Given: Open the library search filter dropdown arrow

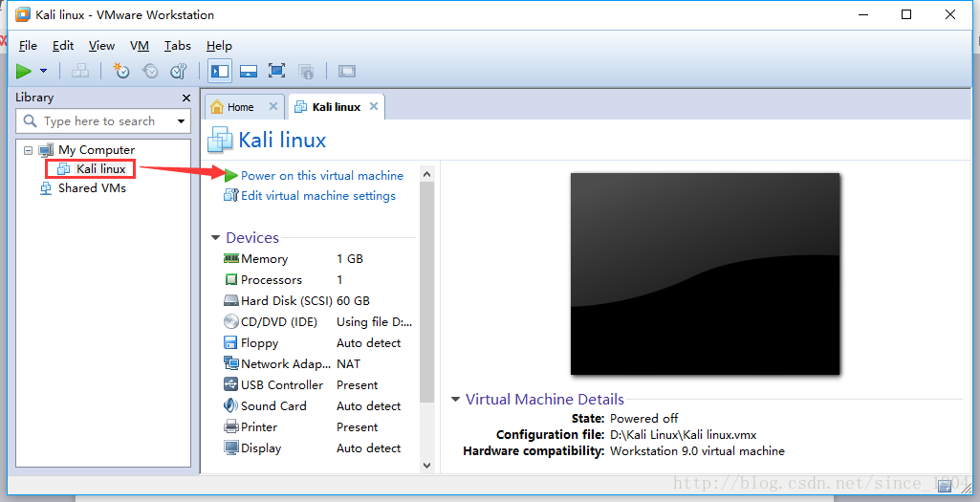Looking at the screenshot, I should coord(182,121).
